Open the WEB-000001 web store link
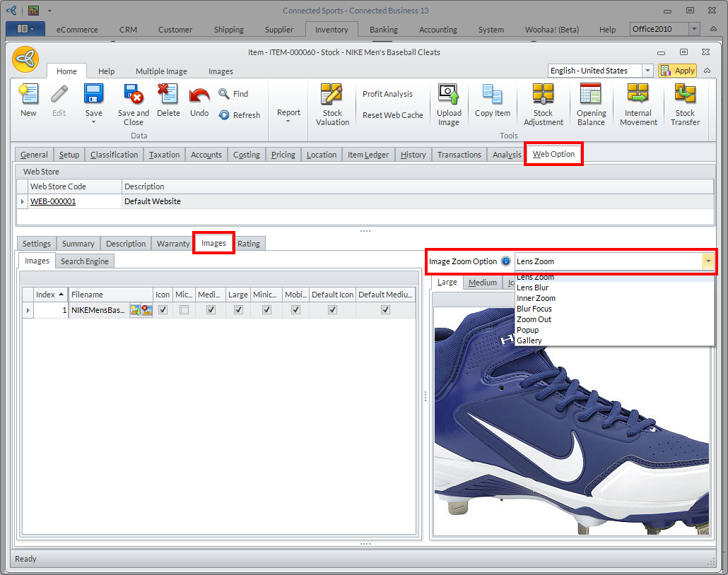 (x=53, y=201)
